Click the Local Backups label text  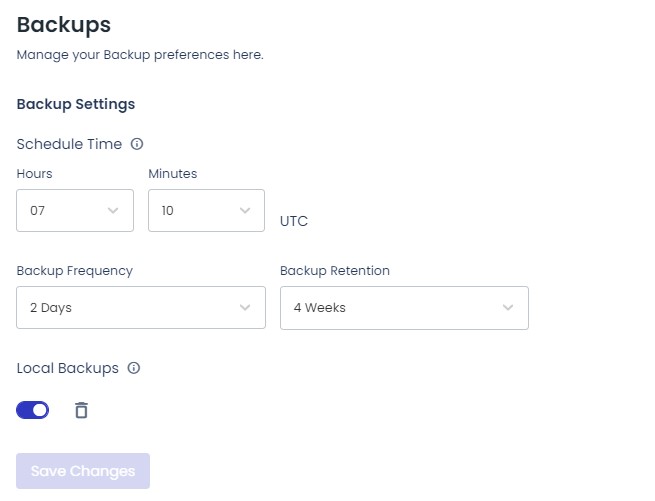[x=68, y=368]
